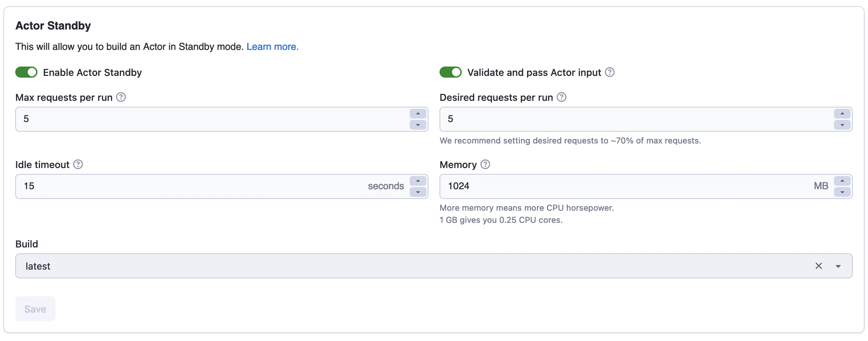Decrease Max requests per run with down arrow
The height and width of the screenshot is (341, 868).
[418, 125]
